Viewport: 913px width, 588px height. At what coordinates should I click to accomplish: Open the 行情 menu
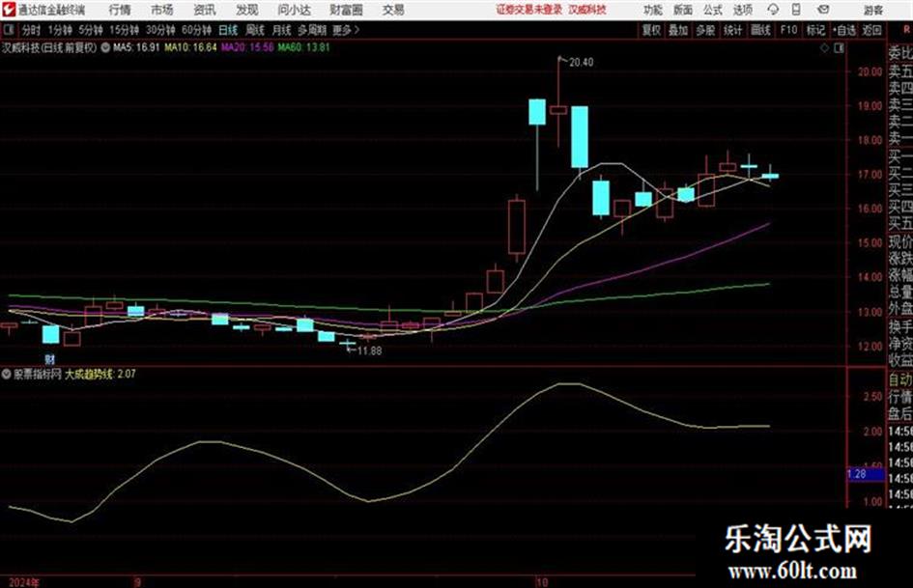pos(120,10)
